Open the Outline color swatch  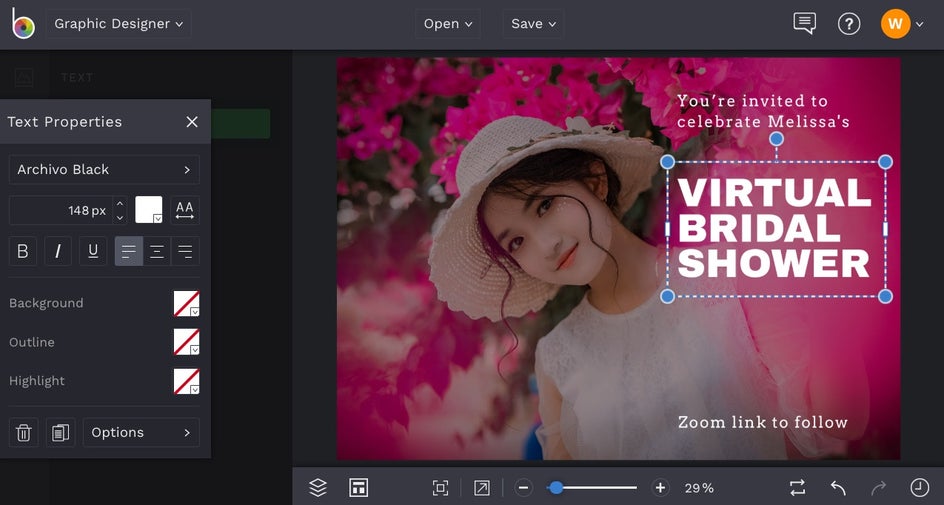tap(187, 342)
